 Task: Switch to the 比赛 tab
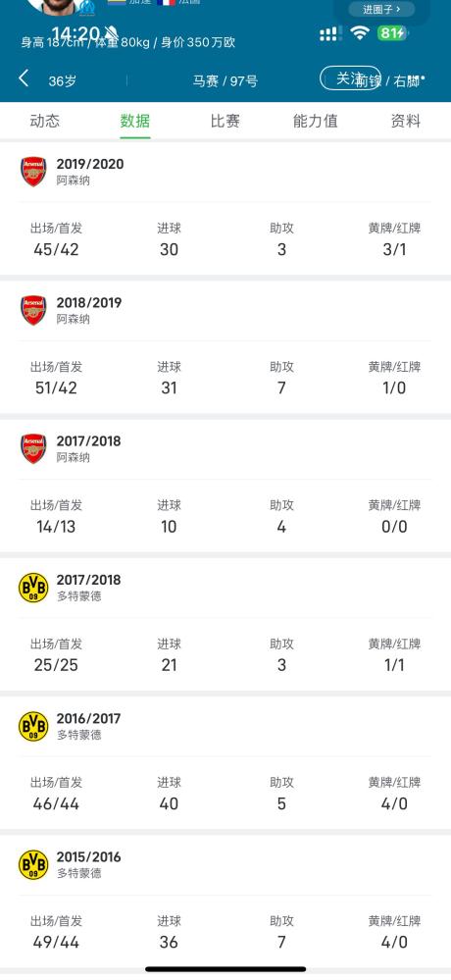point(225,122)
